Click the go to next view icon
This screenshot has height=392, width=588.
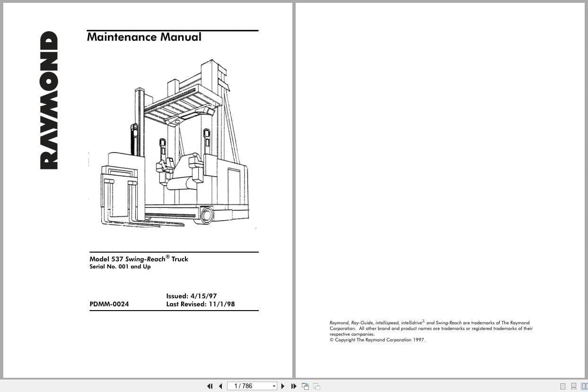click(316, 386)
